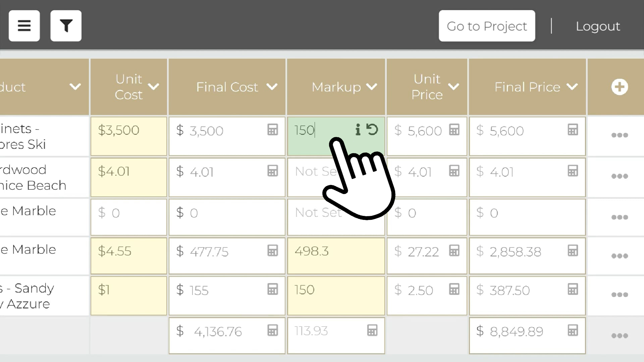Open calculator for $2,858.38 final price
Viewport: 644px width, 362px height.
[573, 251]
